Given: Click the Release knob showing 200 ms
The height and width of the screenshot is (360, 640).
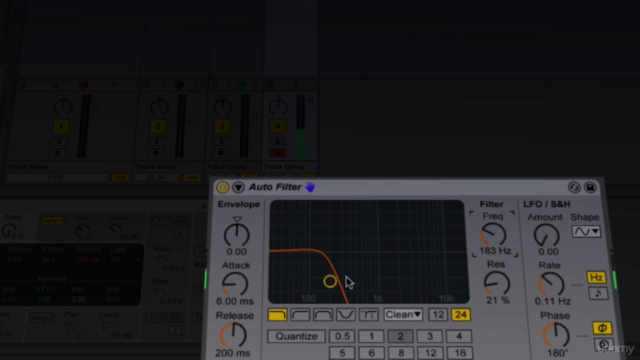Looking at the screenshot, I should [233, 335].
